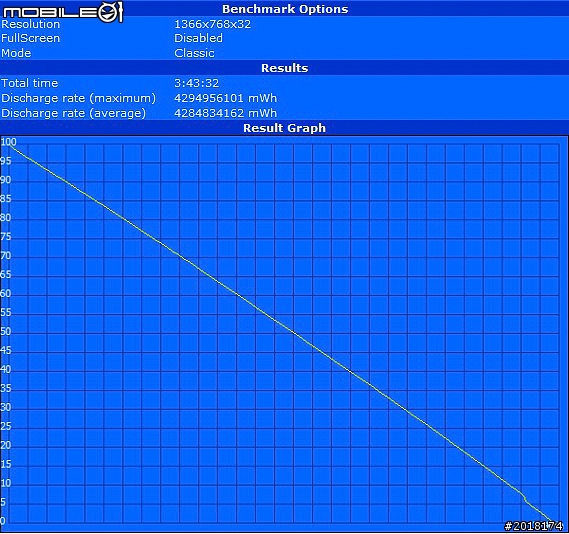This screenshot has width=569, height=534.
Task: Click the '100' axis label on graph
Action: pyautogui.click(x=8, y=142)
